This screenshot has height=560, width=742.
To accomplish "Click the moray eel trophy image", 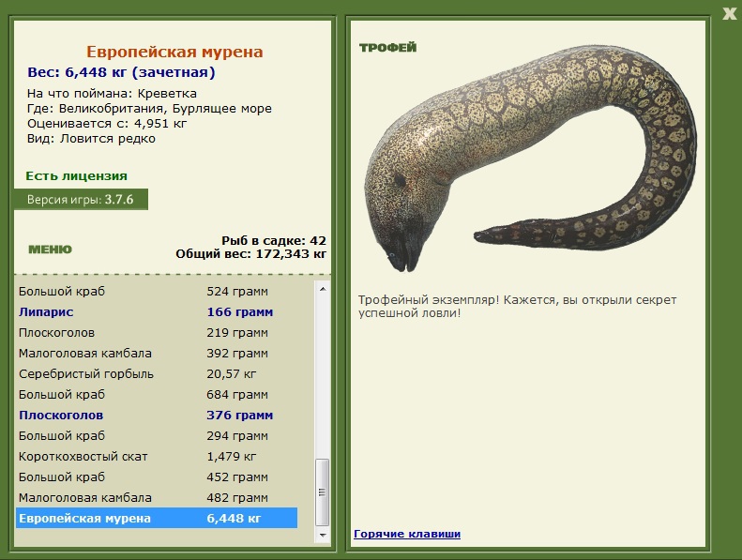I will click(x=530, y=159).
